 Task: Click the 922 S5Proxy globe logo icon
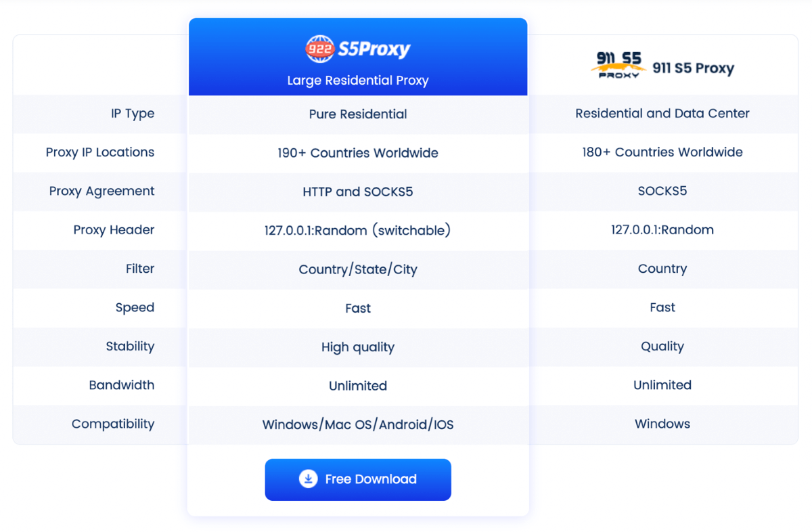click(319, 49)
